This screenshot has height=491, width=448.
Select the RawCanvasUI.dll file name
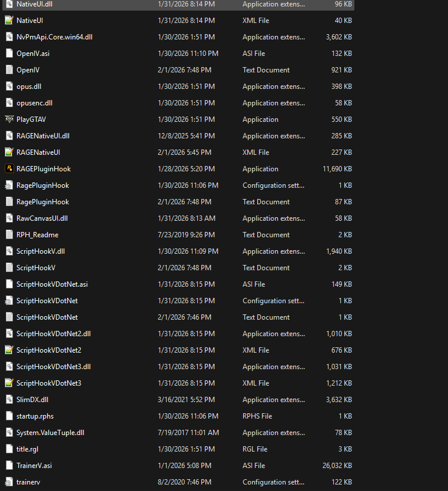click(x=42, y=218)
